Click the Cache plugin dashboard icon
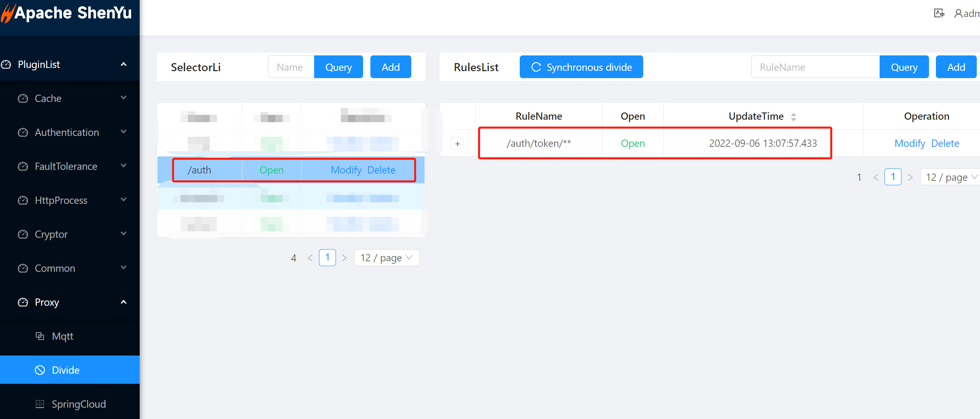The width and height of the screenshot is (980, 419). point(22,98)
